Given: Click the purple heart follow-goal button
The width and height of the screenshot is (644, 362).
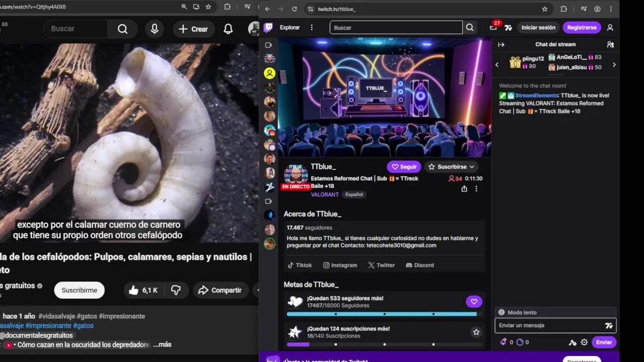Looking at the screenshot, I should pyautogui.click(x=473, y=302).
